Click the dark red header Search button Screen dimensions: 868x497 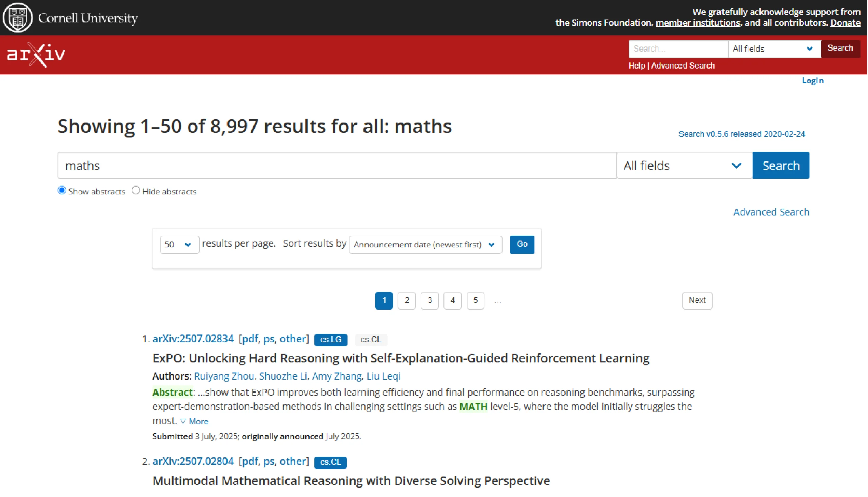840,49
